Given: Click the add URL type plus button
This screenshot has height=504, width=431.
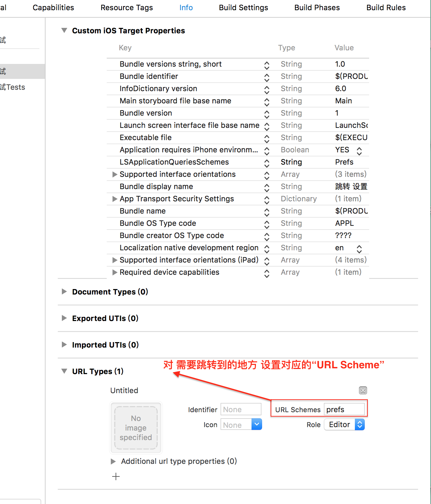Looking at the screenshot, I should [x=116, y=476].
